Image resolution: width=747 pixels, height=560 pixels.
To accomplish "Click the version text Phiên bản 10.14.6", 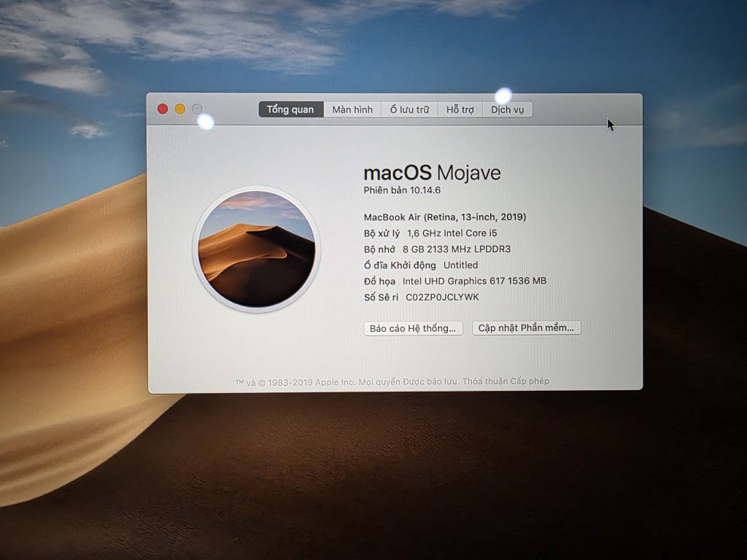I will click(x=402, y=190).
